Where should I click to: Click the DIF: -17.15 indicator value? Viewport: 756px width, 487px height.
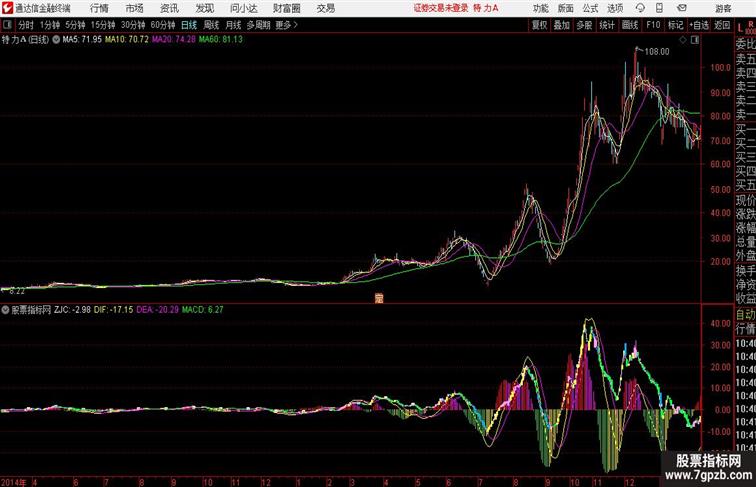[113, 310]
